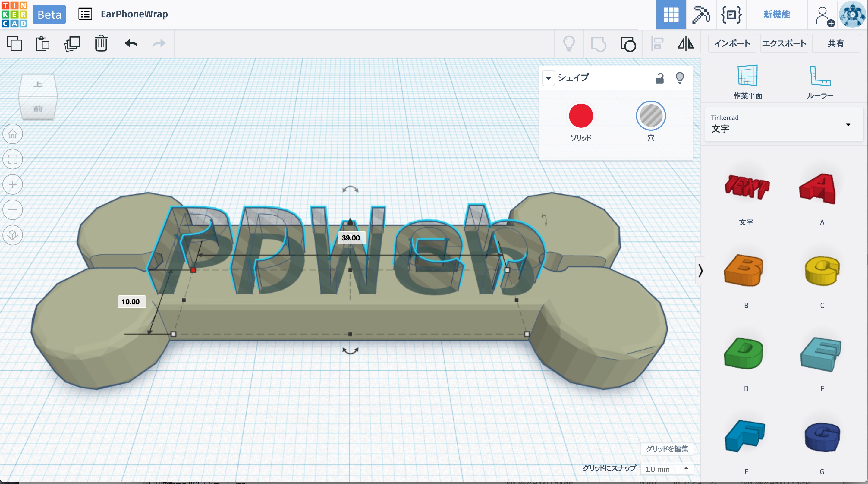Return to home view

[x=13, y=134]
